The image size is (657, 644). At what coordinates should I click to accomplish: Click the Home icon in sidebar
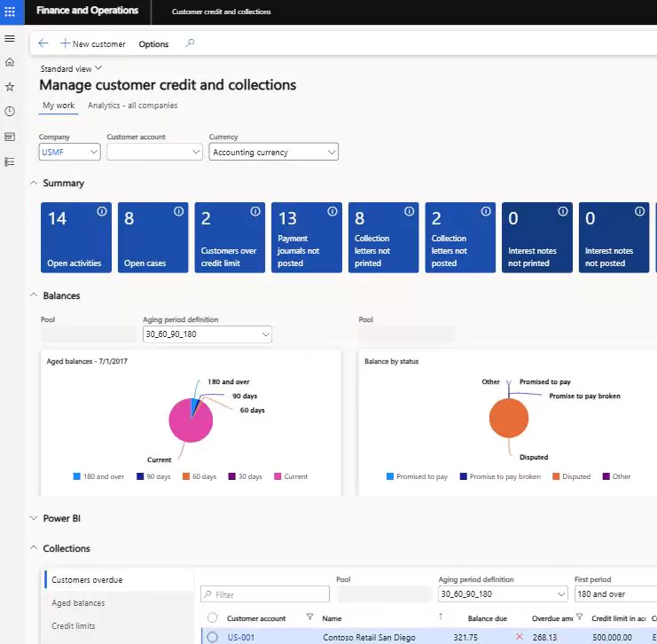click(10, 62)
